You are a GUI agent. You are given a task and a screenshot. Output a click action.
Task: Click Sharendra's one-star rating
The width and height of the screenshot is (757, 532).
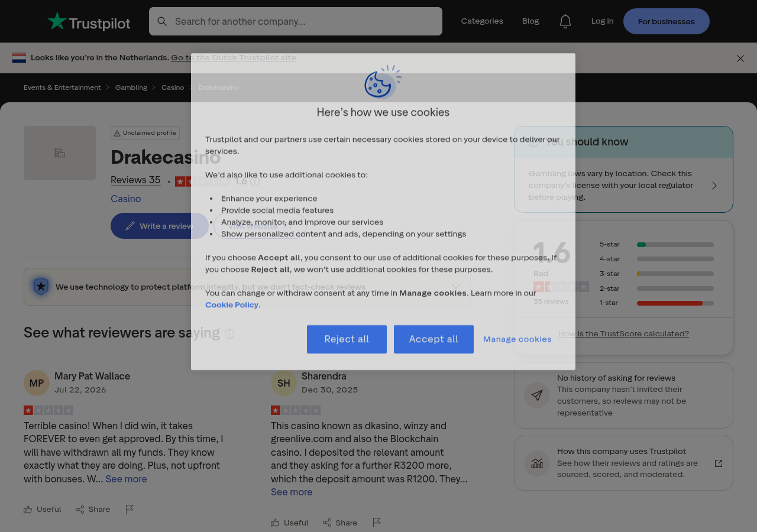[296, 410]
